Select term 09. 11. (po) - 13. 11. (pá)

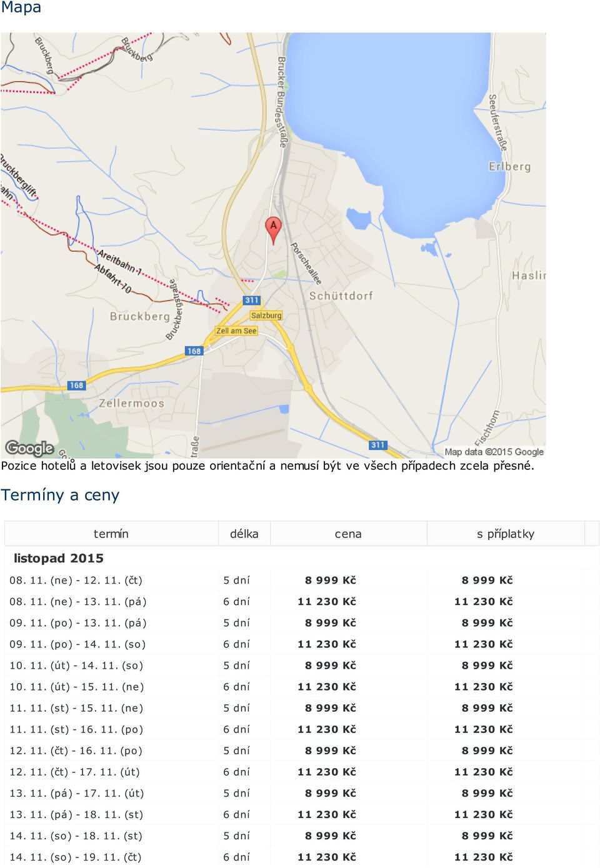[78, 623]
